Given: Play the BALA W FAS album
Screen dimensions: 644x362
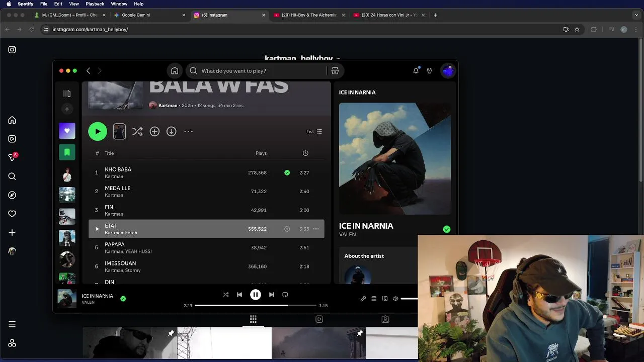Looking at the screenshot, I should coord(98,131).
